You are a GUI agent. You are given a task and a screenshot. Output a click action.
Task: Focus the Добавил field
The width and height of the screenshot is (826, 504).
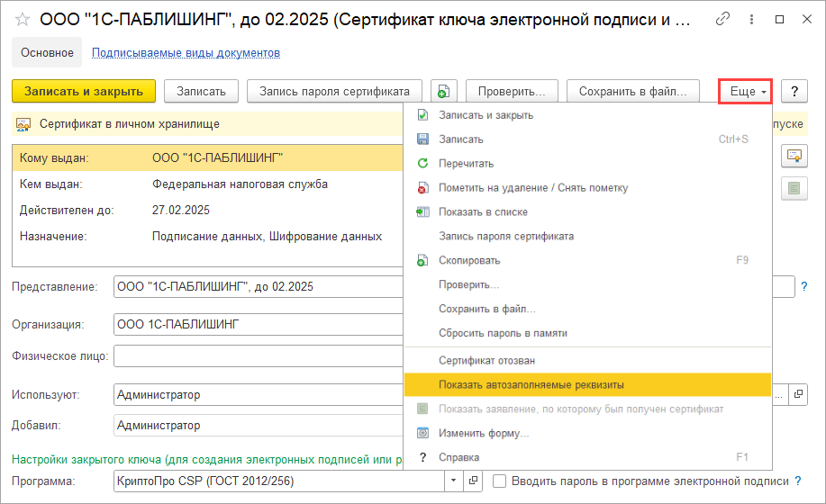259,425
